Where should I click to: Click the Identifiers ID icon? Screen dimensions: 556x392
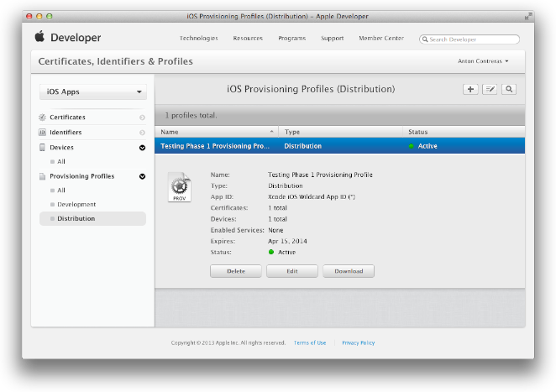pos(43,133)
